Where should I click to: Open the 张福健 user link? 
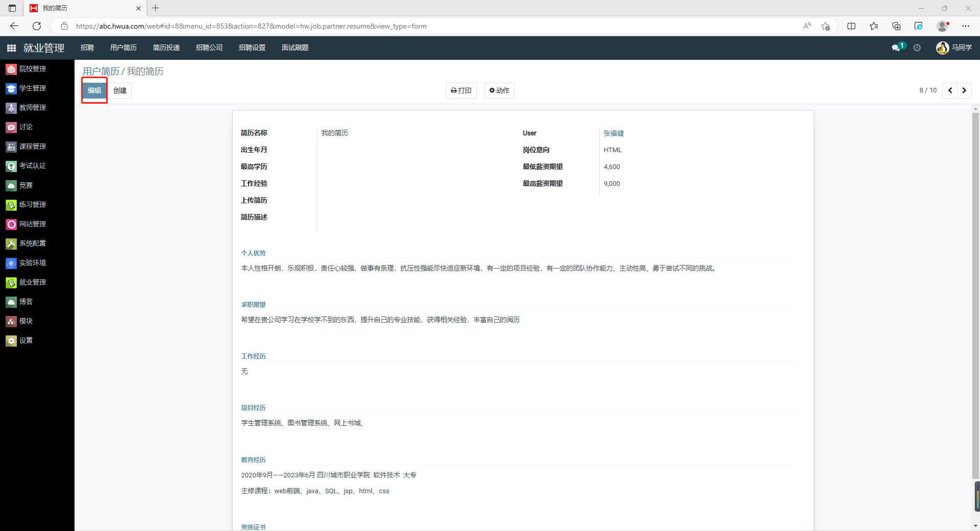click(x=614, y=133)
